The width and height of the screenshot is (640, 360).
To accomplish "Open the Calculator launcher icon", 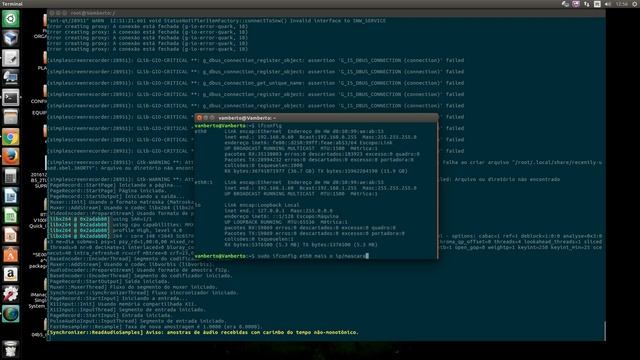I will (x=11, y=176).
